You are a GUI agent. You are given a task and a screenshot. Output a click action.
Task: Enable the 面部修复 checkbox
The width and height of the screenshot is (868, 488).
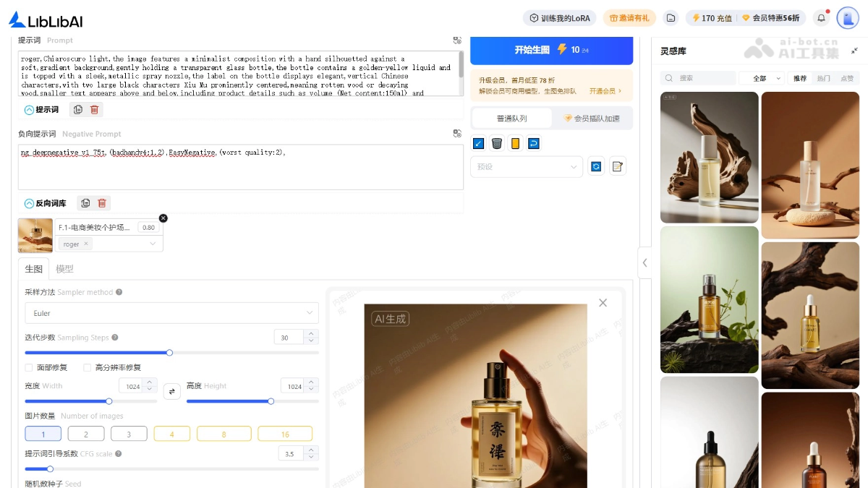pyautogui.click(x=30, y=367)
